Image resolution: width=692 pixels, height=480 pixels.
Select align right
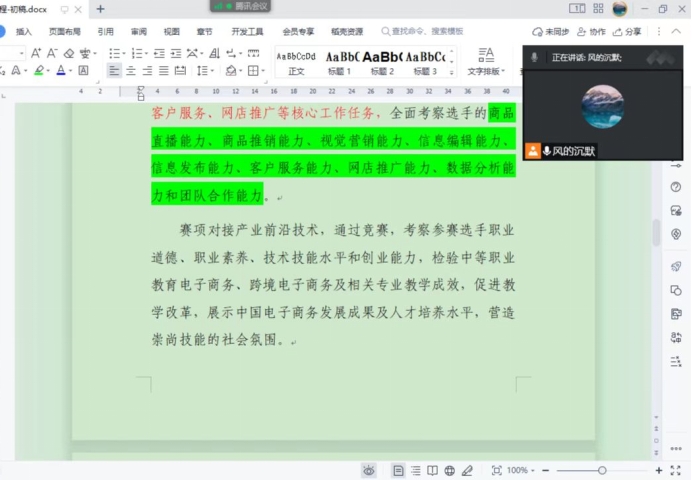tap(147, 70)
